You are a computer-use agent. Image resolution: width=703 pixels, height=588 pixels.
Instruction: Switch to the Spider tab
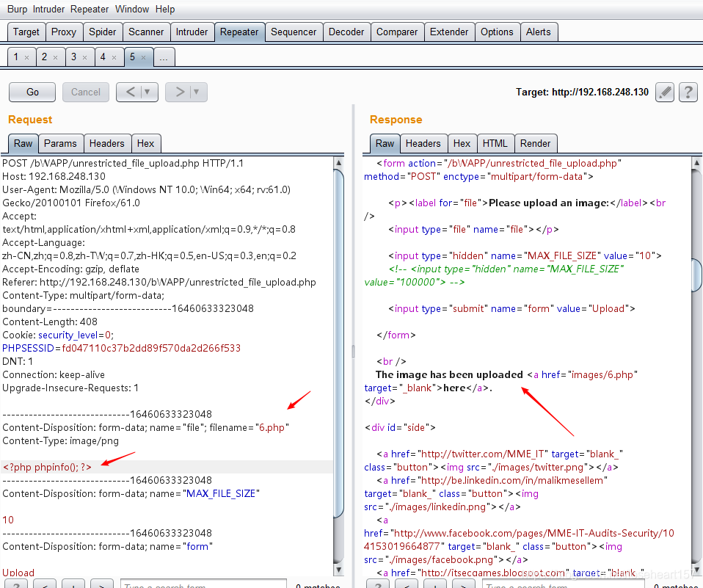coord(102,32)
